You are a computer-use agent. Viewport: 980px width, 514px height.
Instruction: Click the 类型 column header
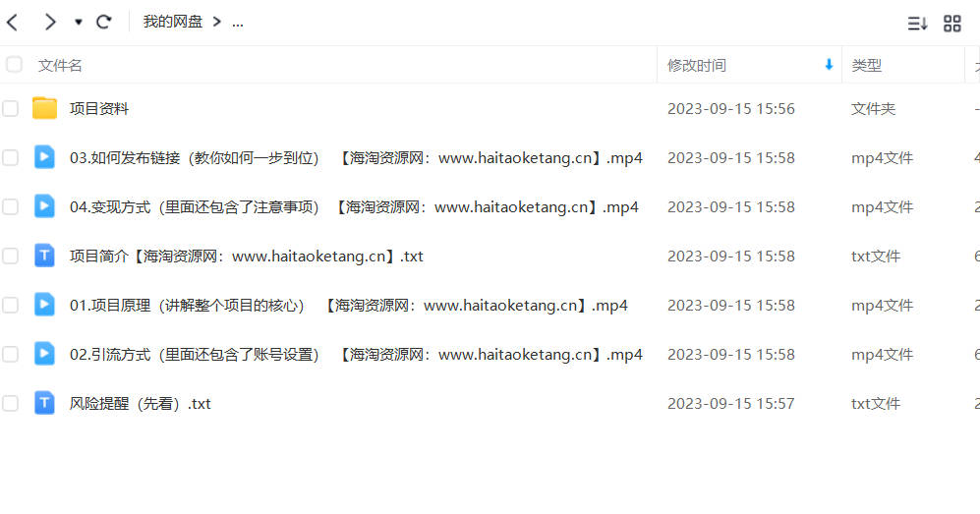(866, 65)
